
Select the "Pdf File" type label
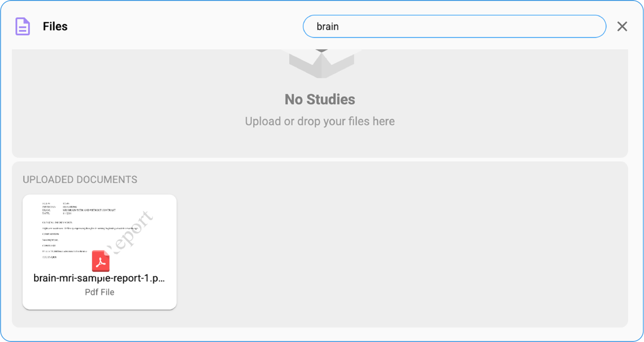coord(99,292)
